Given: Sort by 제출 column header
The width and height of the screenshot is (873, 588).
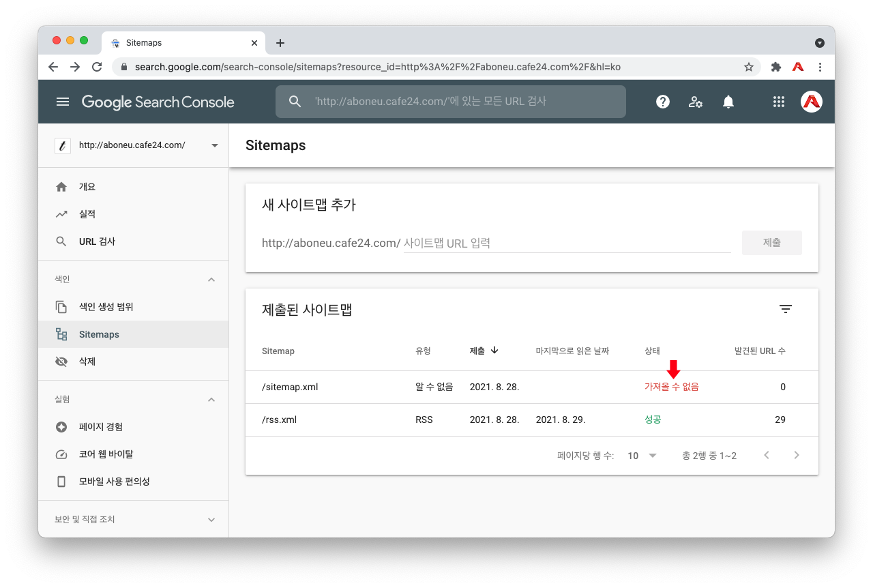Looking at the screenshot, I should pyautogui.click(x=484, y=351).
